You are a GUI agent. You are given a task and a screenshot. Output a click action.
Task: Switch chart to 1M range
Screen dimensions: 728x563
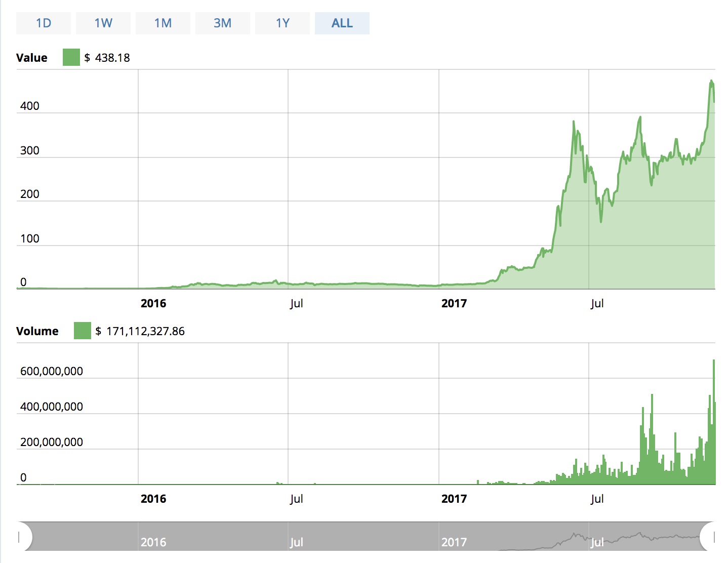[163, 23]
